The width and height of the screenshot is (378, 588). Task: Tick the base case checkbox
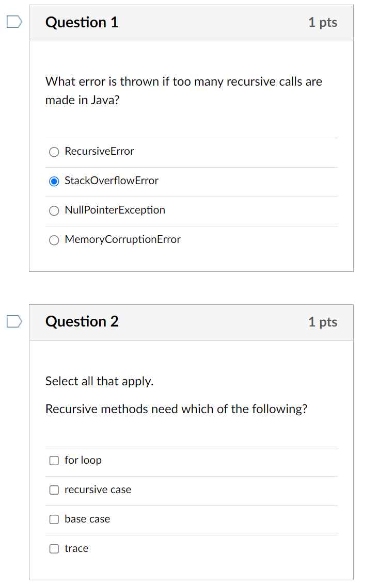coord(54,519)
